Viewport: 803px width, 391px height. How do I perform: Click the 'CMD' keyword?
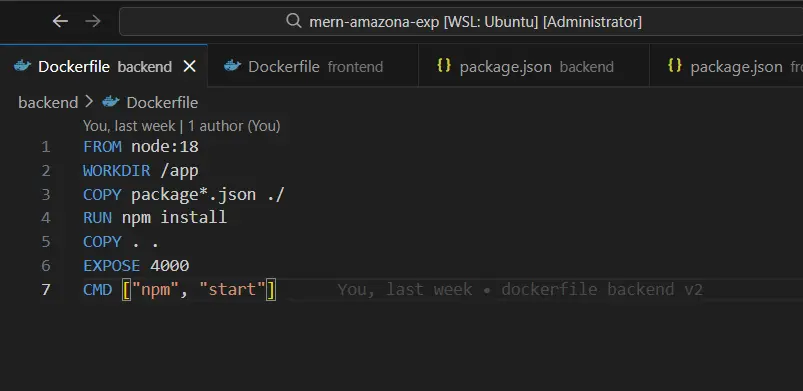point(97,290)
